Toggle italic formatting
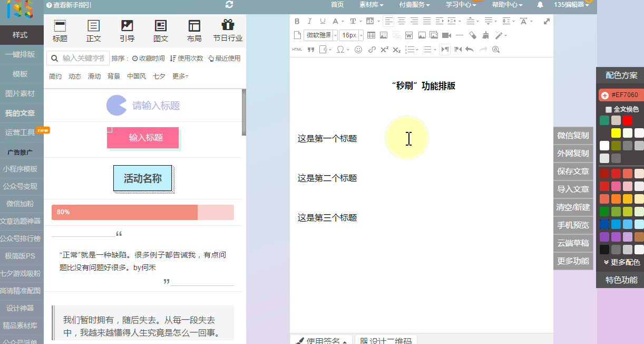Image resolution: width=644 pixels, height=344 pixels. (x=309, y=22)
